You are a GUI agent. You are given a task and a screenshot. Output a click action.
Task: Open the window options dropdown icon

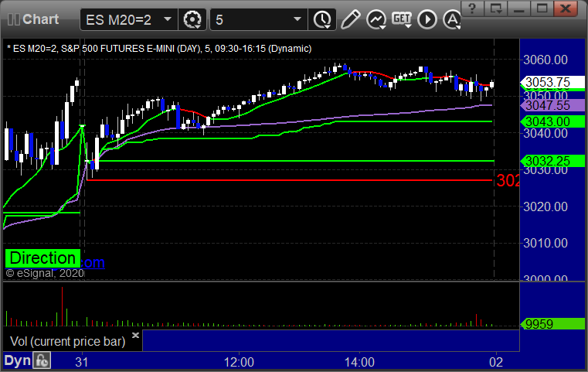496,9
